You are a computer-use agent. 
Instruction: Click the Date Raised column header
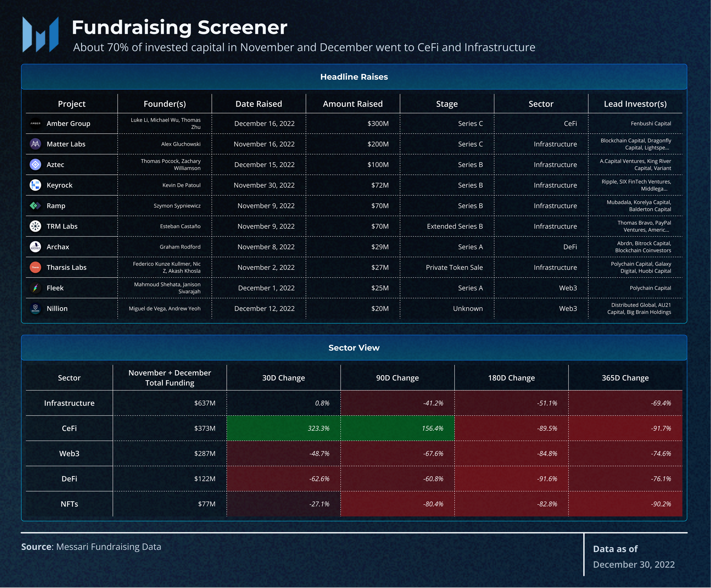pos(259,104)
